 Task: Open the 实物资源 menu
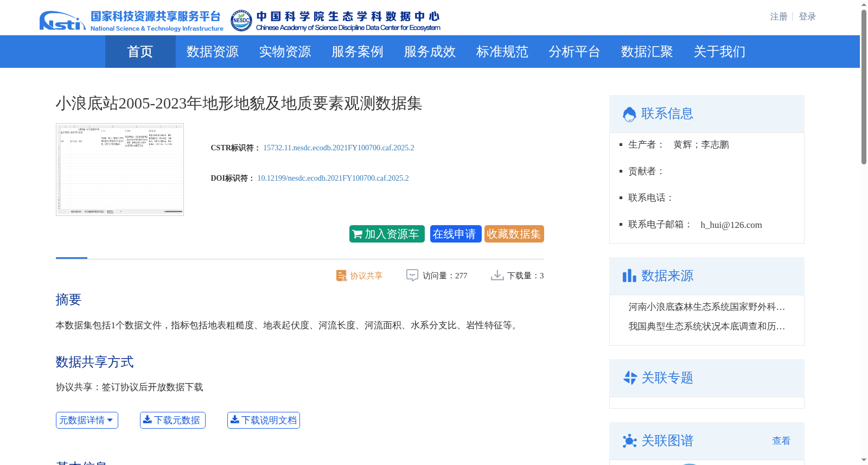tap(285, 52)
